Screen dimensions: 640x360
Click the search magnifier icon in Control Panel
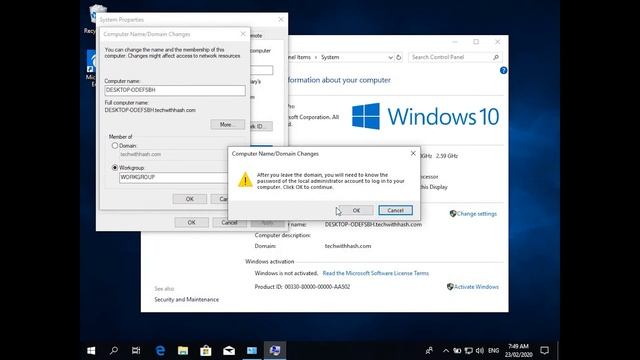[496, 57]
